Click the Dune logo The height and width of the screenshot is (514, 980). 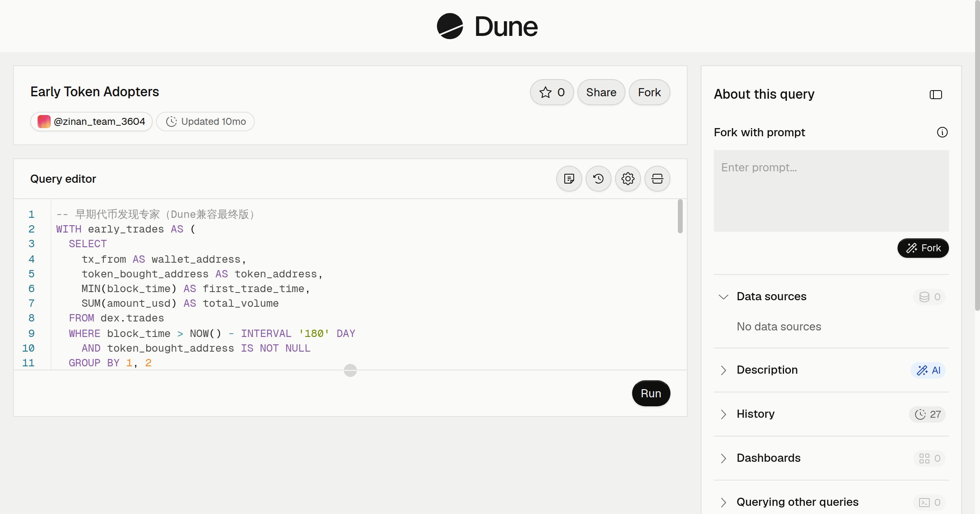click(487, 26)
